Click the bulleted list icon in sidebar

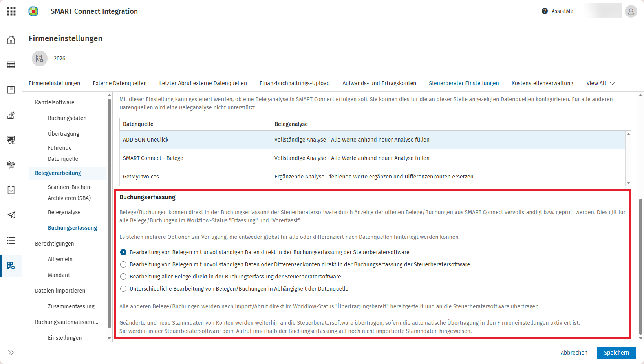click(x=11, y=240)
